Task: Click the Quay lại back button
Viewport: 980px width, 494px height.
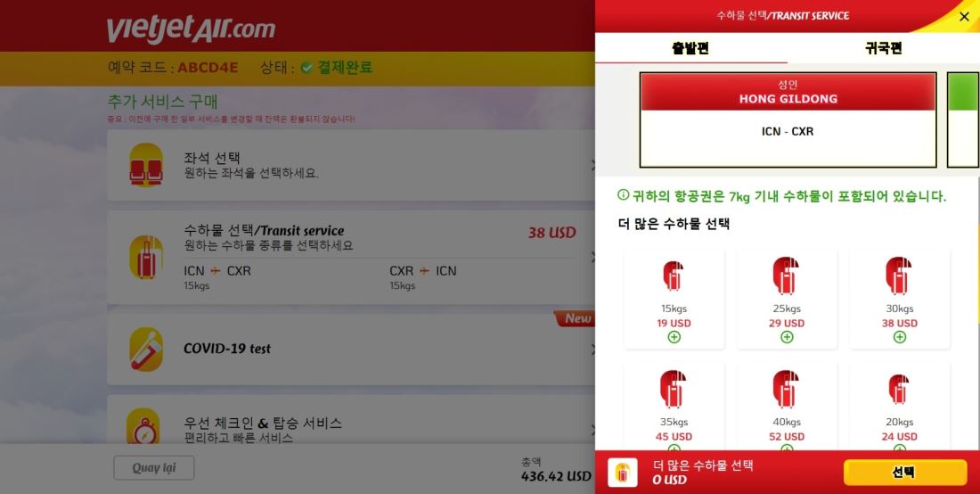Action: pos(154,468)
